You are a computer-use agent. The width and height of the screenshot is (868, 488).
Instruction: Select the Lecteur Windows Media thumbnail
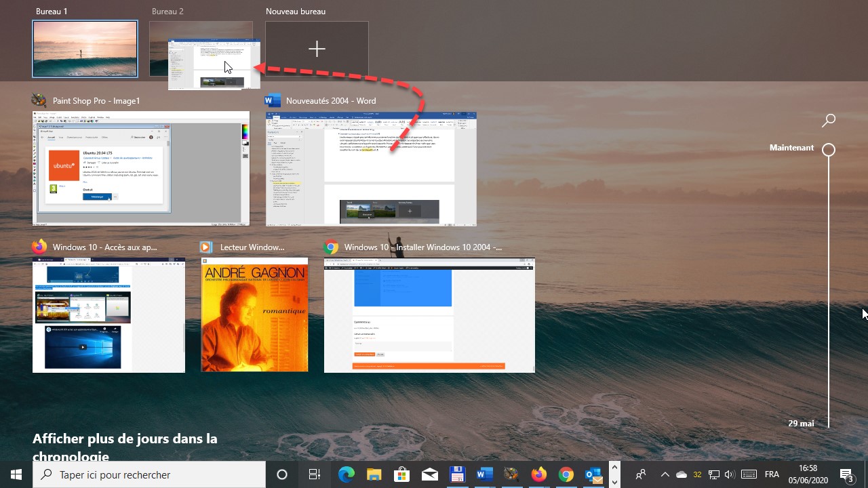click(254, 314)
